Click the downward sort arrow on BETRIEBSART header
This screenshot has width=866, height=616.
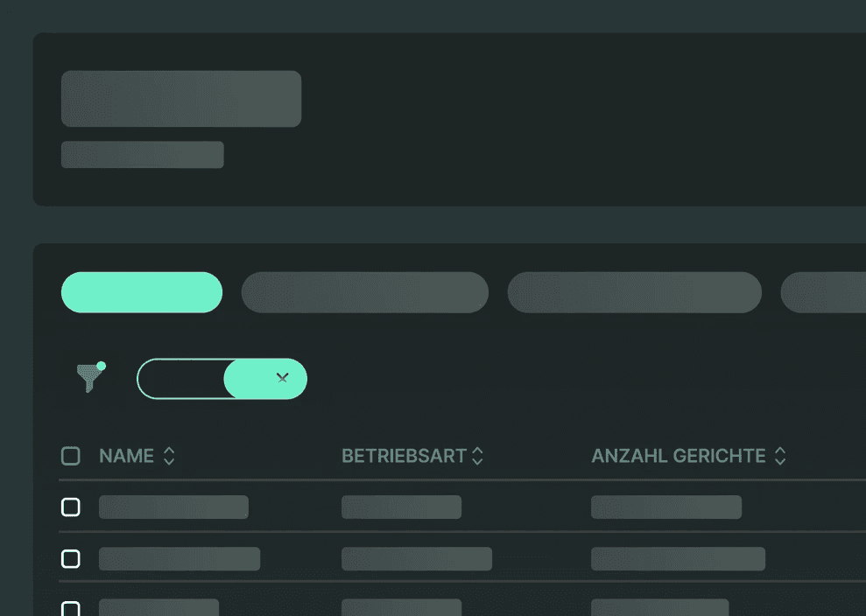477,460
